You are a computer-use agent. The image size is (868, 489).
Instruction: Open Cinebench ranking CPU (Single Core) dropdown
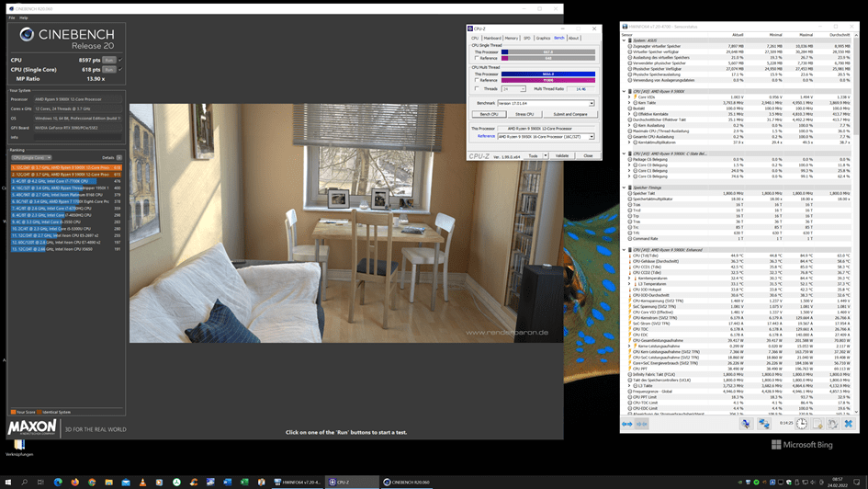(x=31, y=158)
